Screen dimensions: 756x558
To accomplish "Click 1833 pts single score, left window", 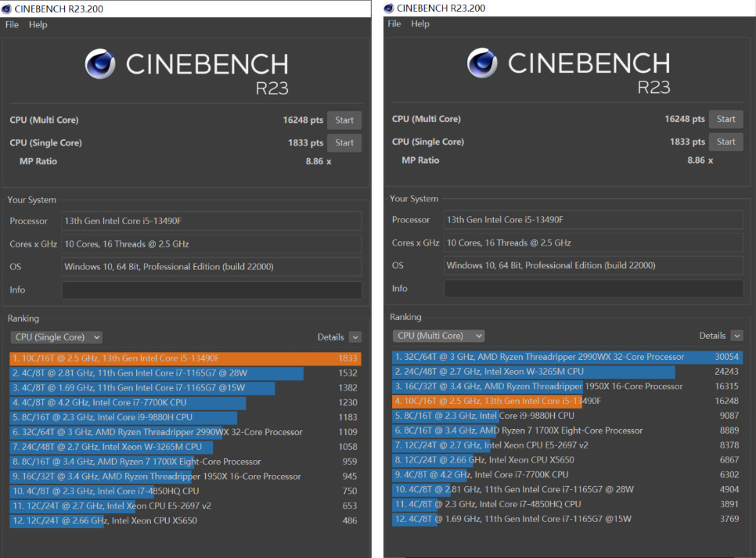I will click(306, 142).
